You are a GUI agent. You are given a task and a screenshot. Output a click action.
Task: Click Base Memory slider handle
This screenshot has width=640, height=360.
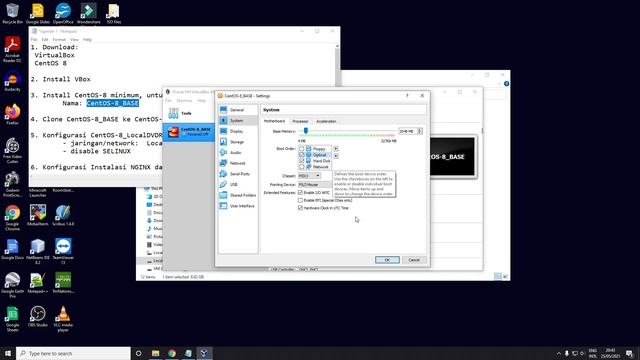[x=306, y=131]
